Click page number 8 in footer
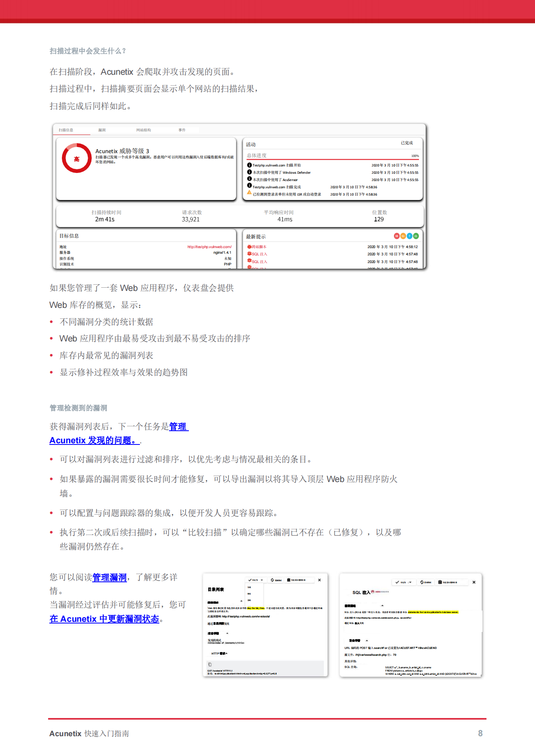The height and width of the screenshot is (756, 535). tap(480, 733)
